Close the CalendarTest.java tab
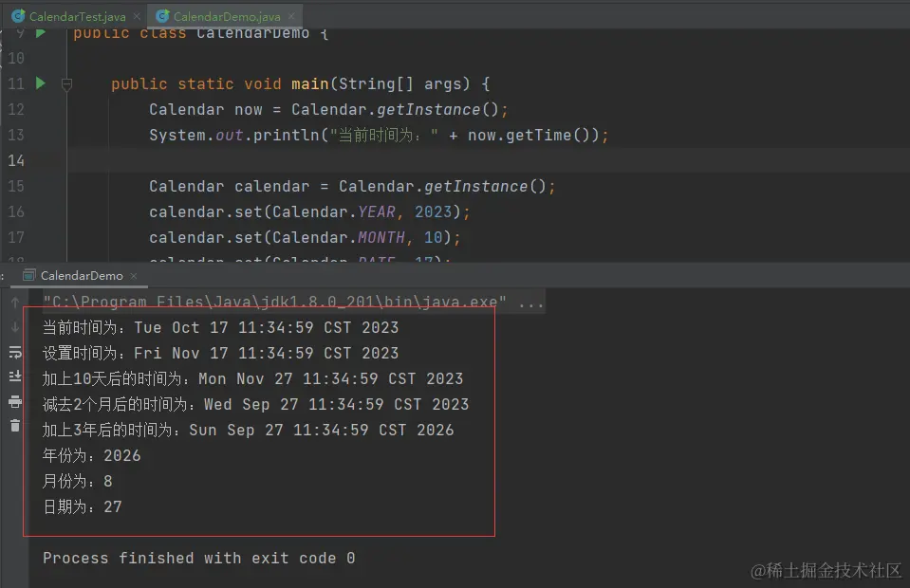The image size is (910, 588). 137,16
